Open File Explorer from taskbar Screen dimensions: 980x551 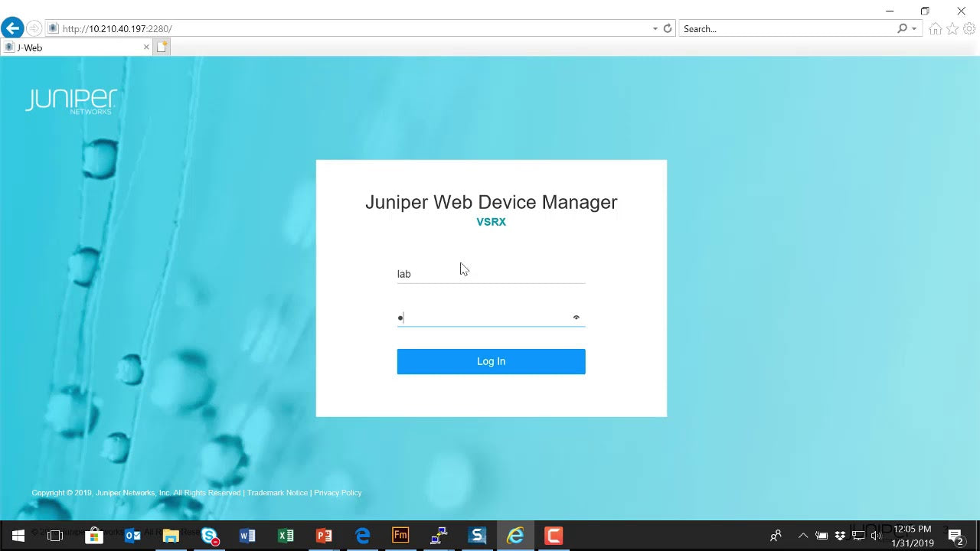pyautogui.click(x=171, y=536)
